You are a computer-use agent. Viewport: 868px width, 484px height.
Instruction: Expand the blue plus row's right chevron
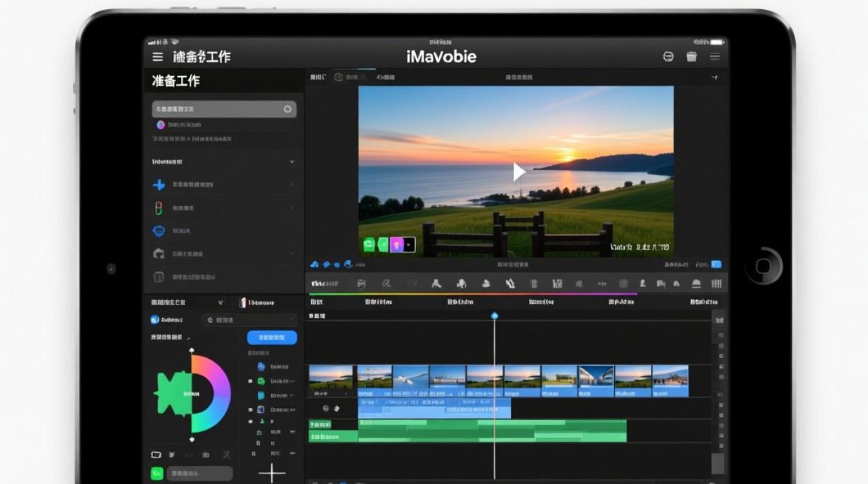(292, 185)
